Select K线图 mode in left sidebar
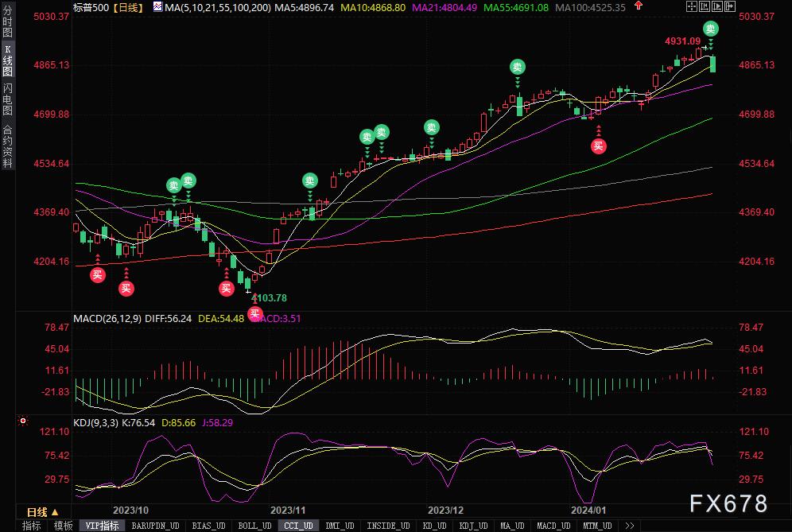The height and width of the screenshot is (532, 792). pyautogui.click(x=7, y=61)
